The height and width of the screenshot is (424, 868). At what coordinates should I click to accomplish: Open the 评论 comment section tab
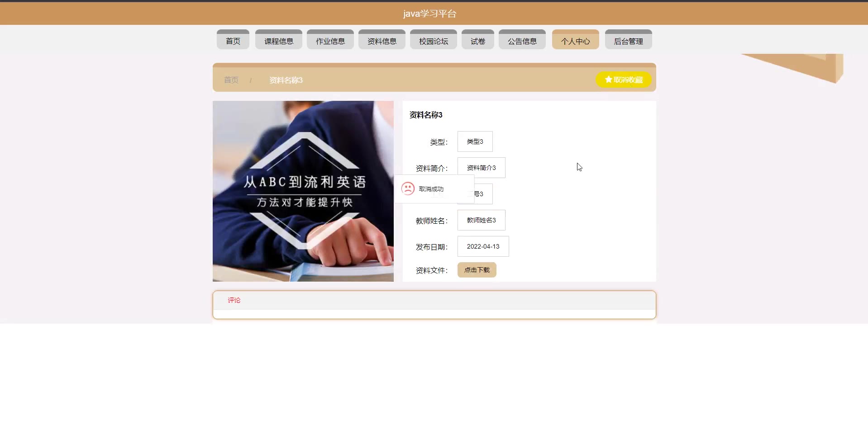tap(234, 300)
